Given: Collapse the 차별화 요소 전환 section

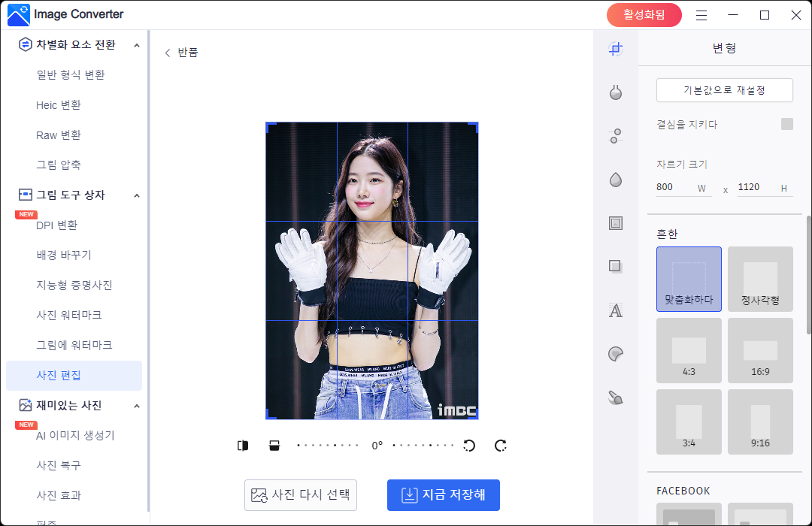Looking at the screenshot, I should tap(137, 46).
